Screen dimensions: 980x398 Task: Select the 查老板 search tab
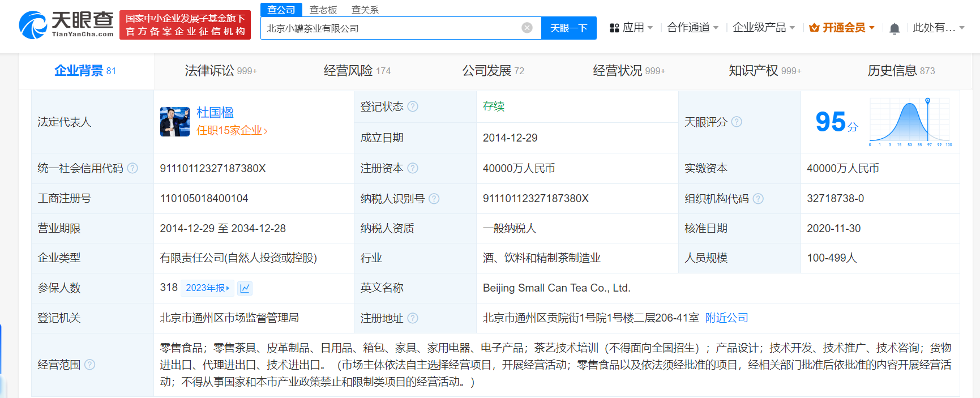pyautogui.click(x=323, y=10)
